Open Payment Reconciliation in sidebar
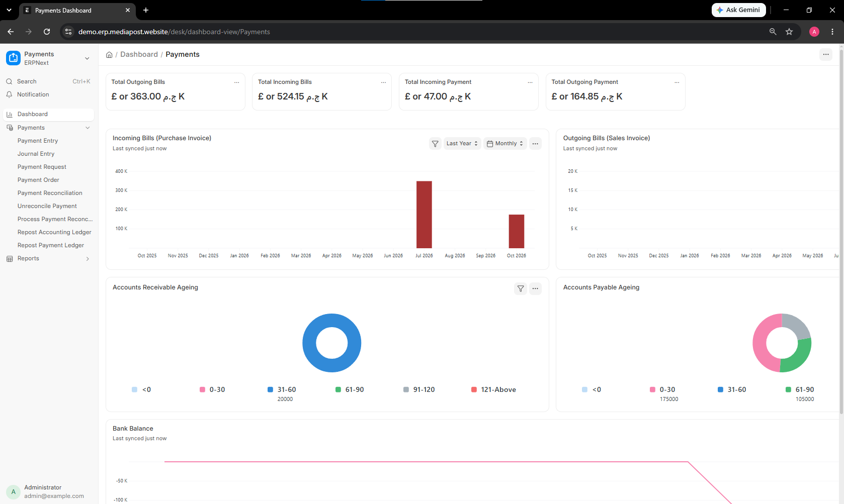Screen dimensions: 844x504 (x=50, y=193)
